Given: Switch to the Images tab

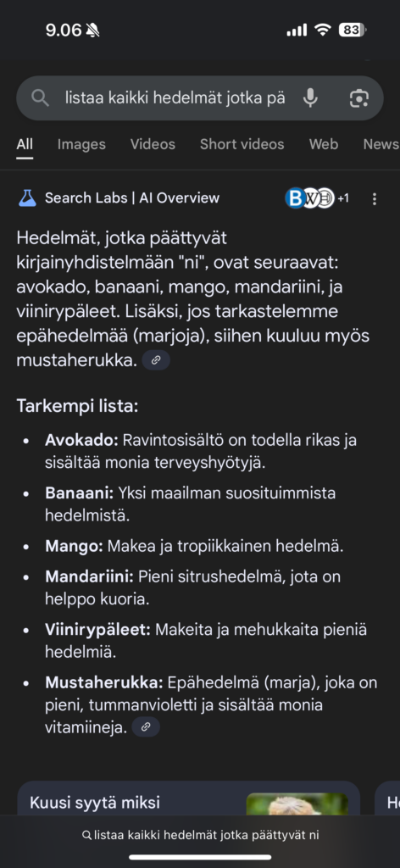Looking at the screenshot, I should [81, 144].
